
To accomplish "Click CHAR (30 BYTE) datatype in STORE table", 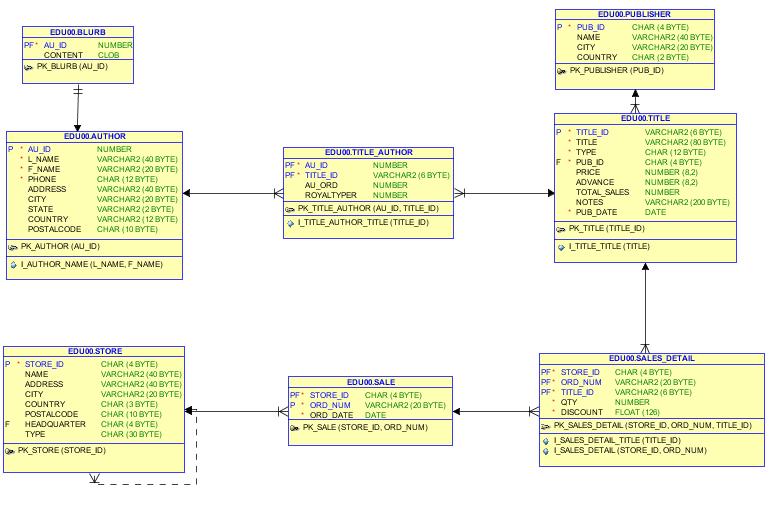I will (131, 434).
